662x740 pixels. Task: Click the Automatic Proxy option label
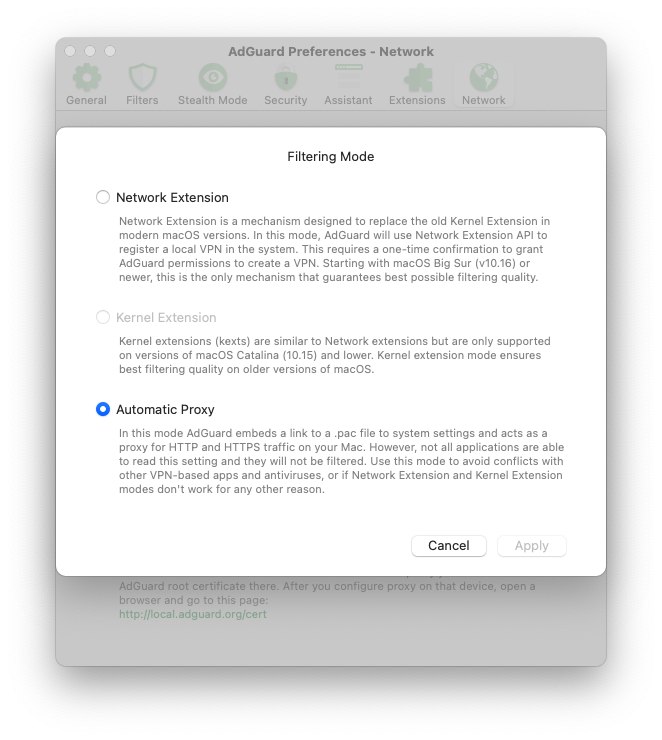click(x=165, y=409)
